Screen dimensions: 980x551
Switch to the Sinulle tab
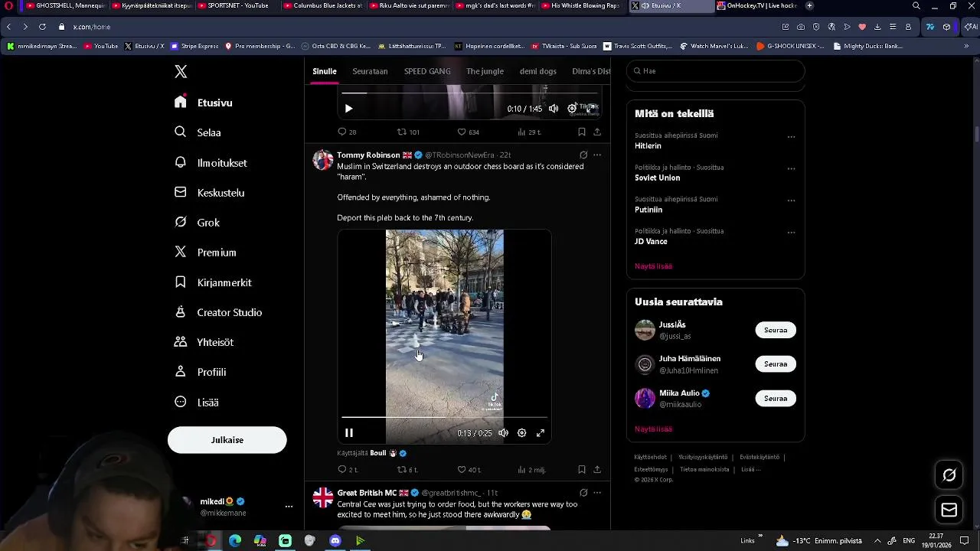[x=325, y=71]
